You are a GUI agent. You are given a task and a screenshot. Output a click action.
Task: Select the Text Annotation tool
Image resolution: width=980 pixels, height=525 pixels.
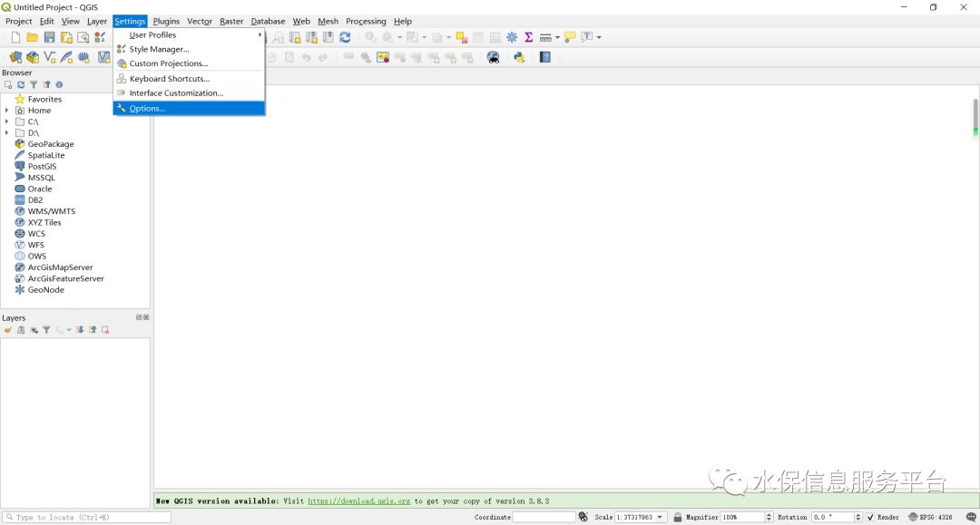586,37
